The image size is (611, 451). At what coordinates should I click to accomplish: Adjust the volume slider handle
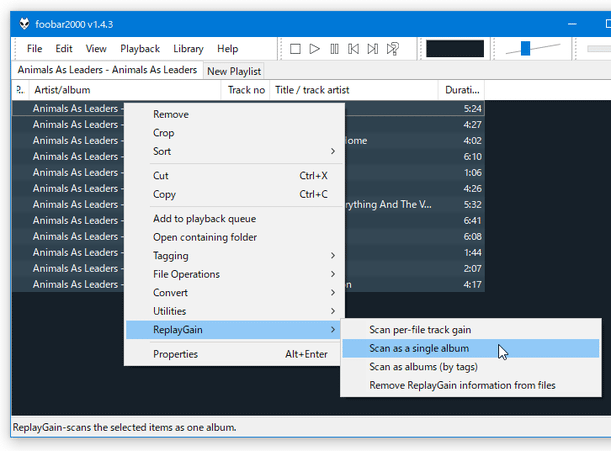525,48
